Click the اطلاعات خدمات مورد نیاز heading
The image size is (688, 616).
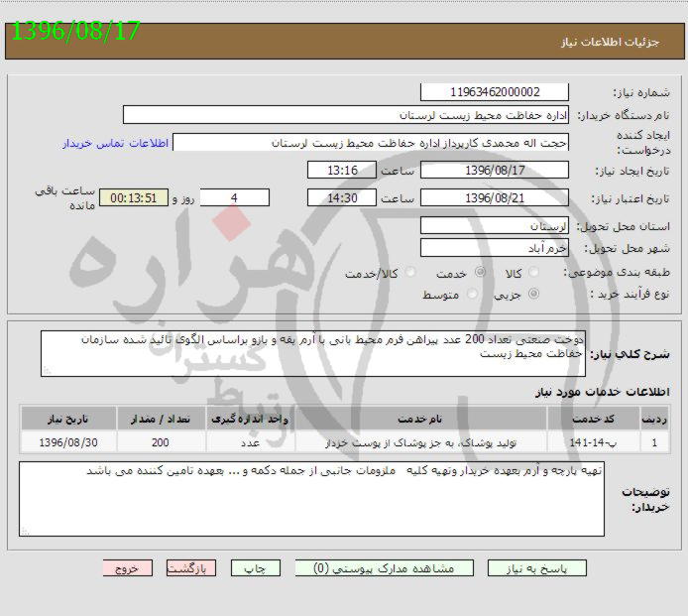click(603, 391)
